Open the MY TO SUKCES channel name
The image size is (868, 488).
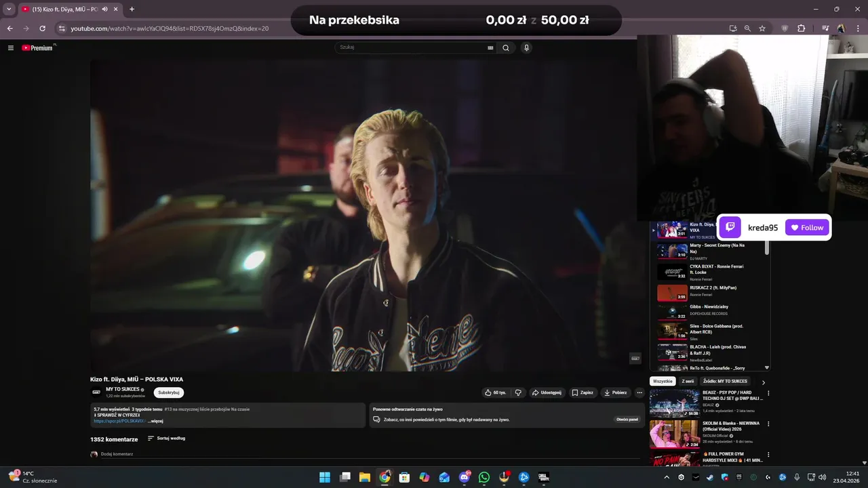[x=123, y=389]
